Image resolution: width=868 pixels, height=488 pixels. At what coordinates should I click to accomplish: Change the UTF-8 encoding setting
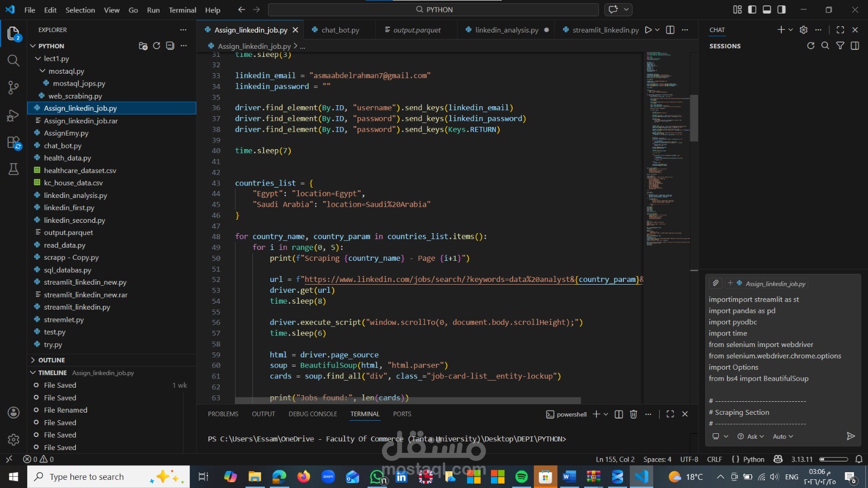coord(689,459)
